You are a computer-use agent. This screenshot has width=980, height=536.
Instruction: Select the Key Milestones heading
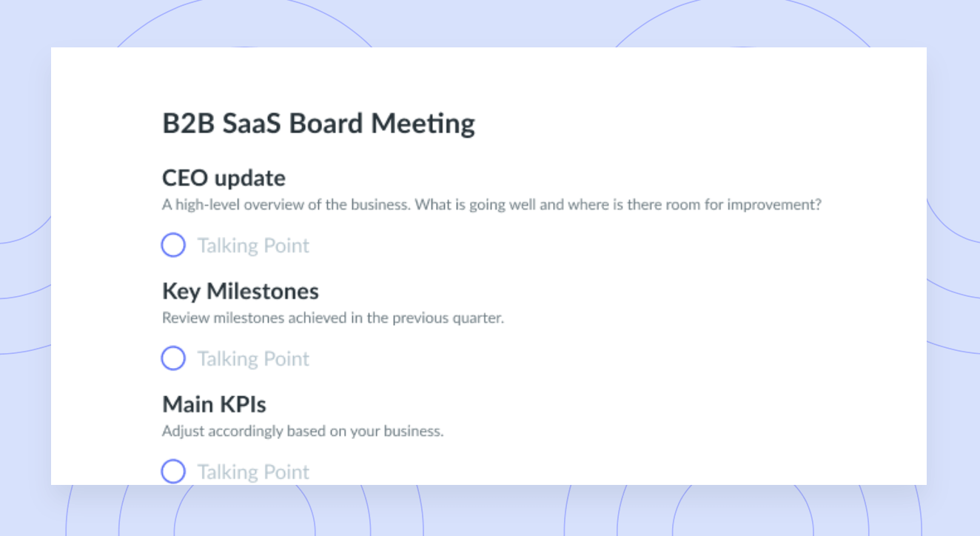pos(241,292)
